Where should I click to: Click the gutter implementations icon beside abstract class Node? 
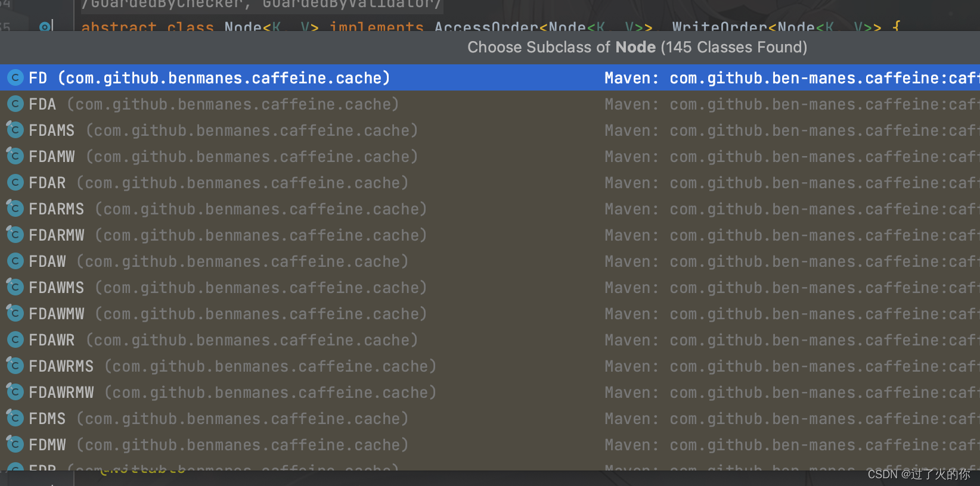(x=46, y=26)
